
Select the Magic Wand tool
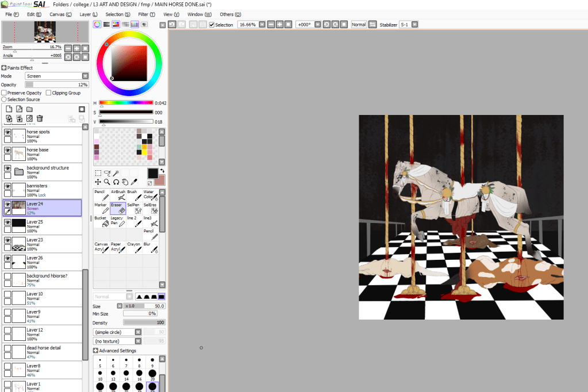(116, 173)
